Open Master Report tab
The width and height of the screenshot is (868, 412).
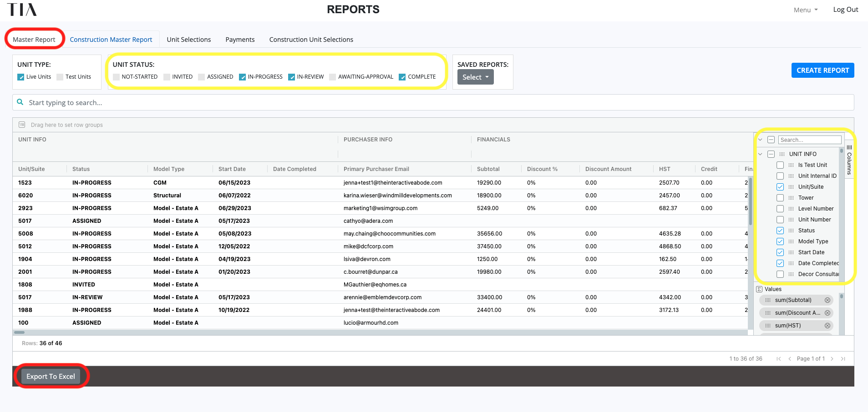point(34,40)
